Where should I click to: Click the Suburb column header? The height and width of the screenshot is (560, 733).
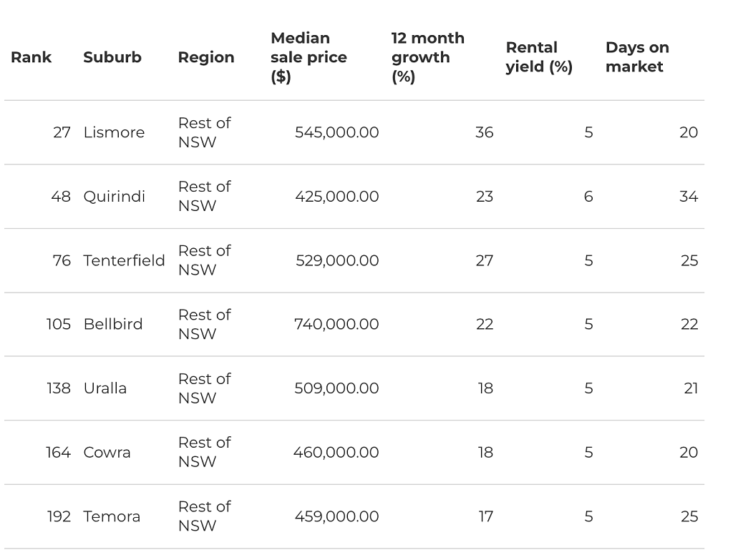[112, 57]
